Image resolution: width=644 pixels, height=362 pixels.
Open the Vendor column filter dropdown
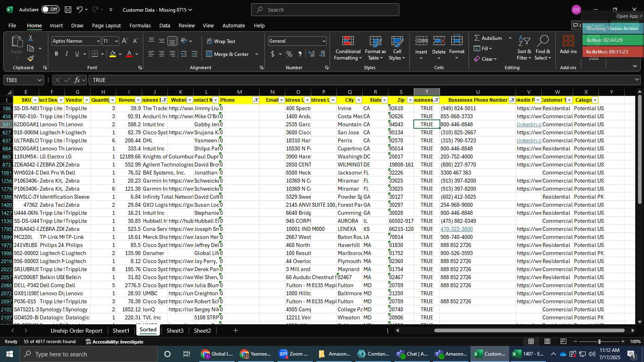[87, 100]
